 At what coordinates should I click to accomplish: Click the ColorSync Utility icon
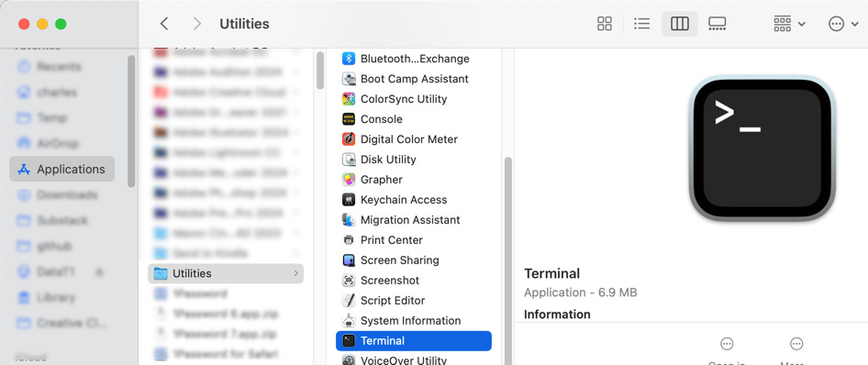348,99
